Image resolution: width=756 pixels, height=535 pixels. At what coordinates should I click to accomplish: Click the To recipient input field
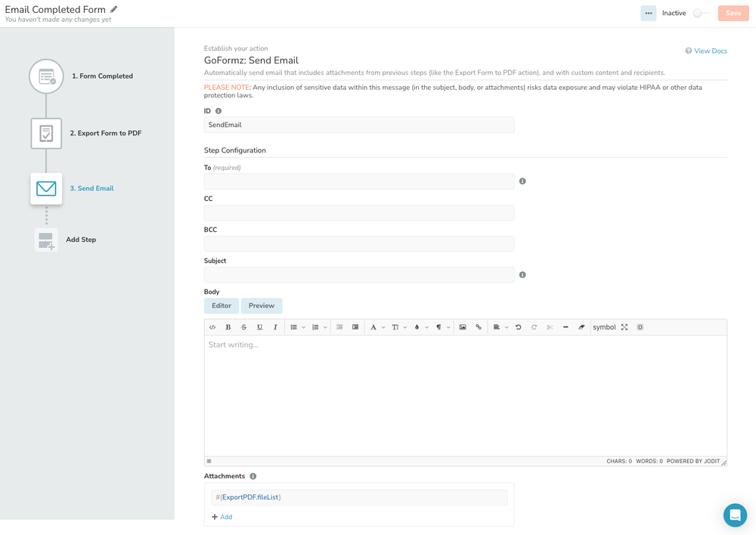pos(358,181)
